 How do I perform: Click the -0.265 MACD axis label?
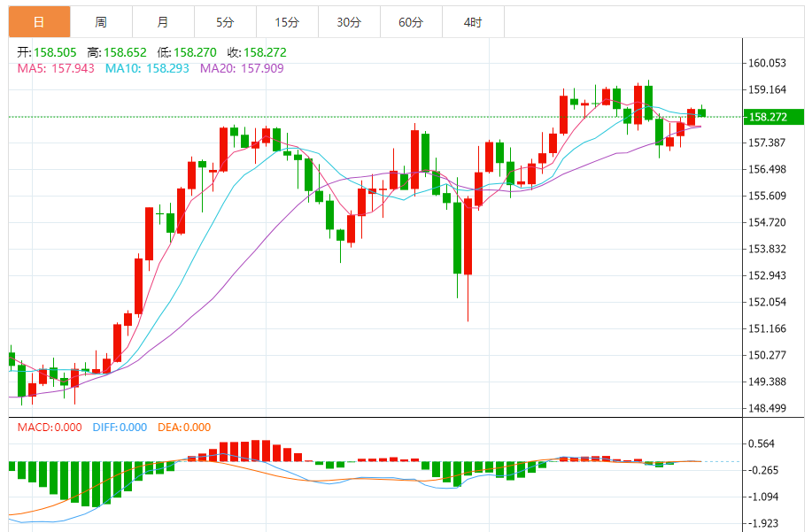(762, 470)
